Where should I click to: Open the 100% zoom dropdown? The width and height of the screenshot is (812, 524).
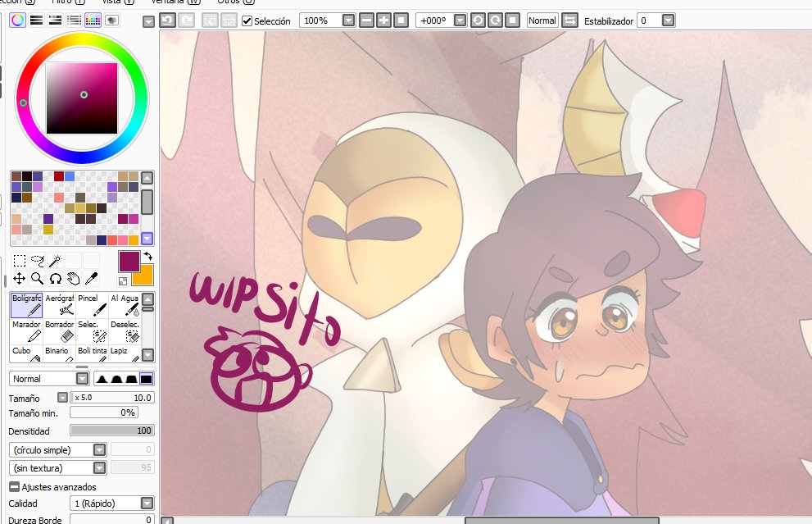tap(348, 21)
